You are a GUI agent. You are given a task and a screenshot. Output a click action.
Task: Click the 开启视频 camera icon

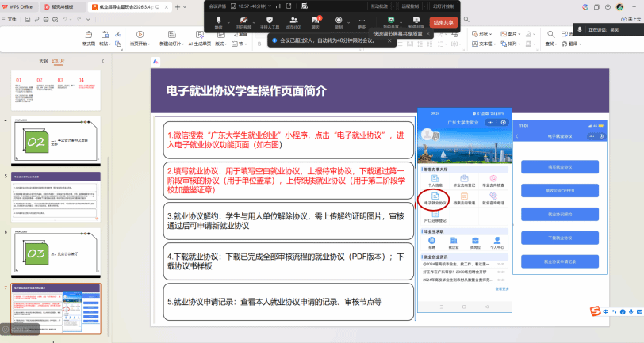pyautogui.click(x=244, y=20)
